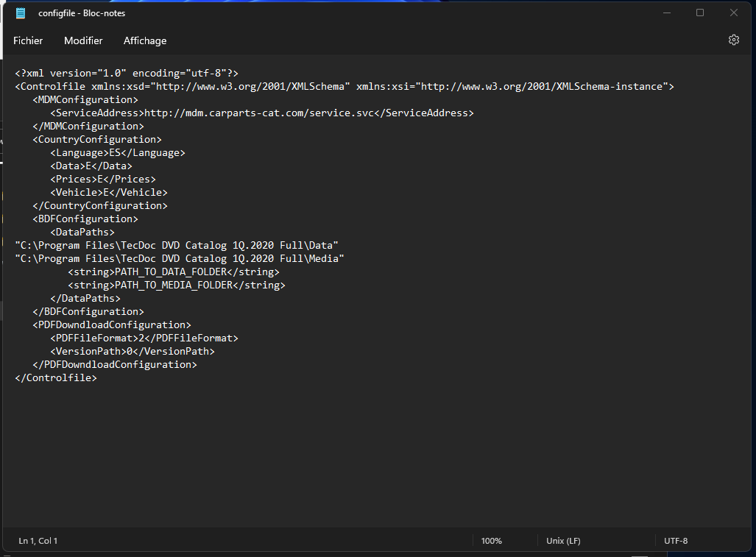Click the Ln 1, Col 1 status entry
756x557 pixels.
click(x=38, y=541)
